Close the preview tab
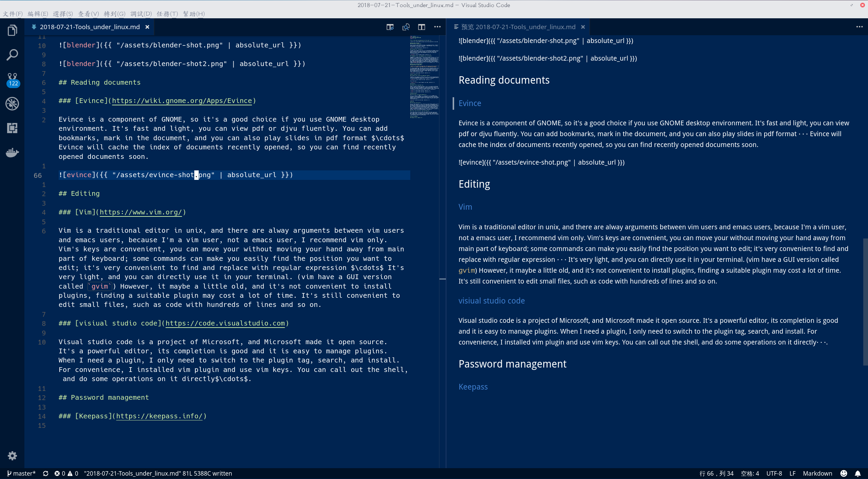Screen dimensions: 868x479 583,27
